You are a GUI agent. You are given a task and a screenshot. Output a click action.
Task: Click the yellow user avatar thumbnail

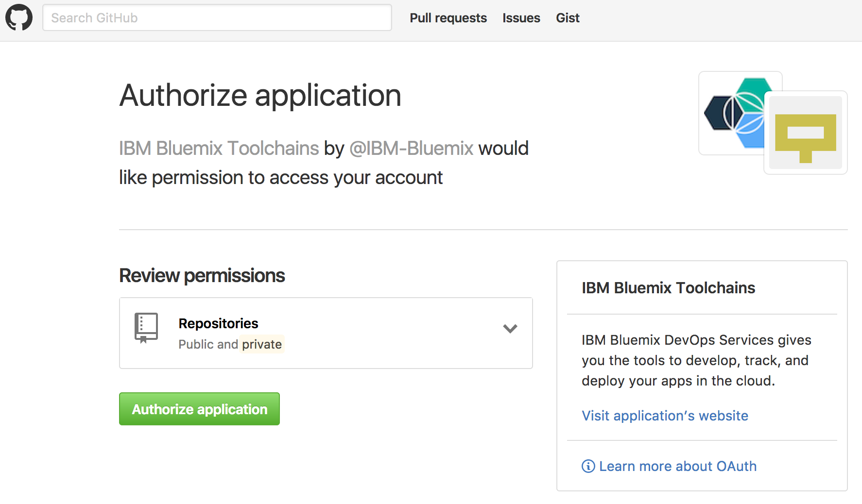click(x=806, y=133)
